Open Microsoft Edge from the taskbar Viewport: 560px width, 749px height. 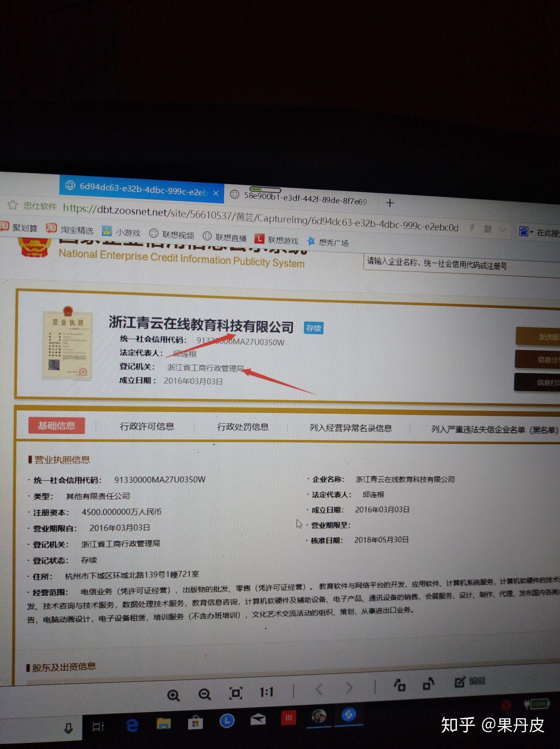coord(132,726)
